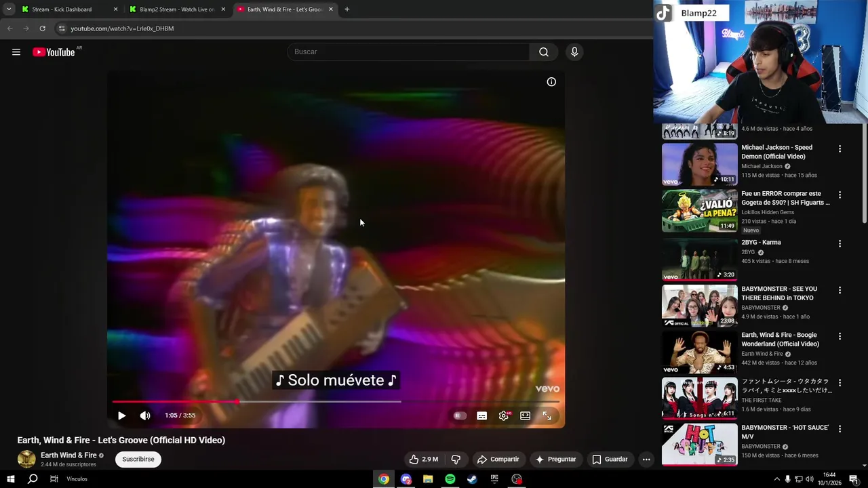Open options for Speed Demon video

[840, 148]
